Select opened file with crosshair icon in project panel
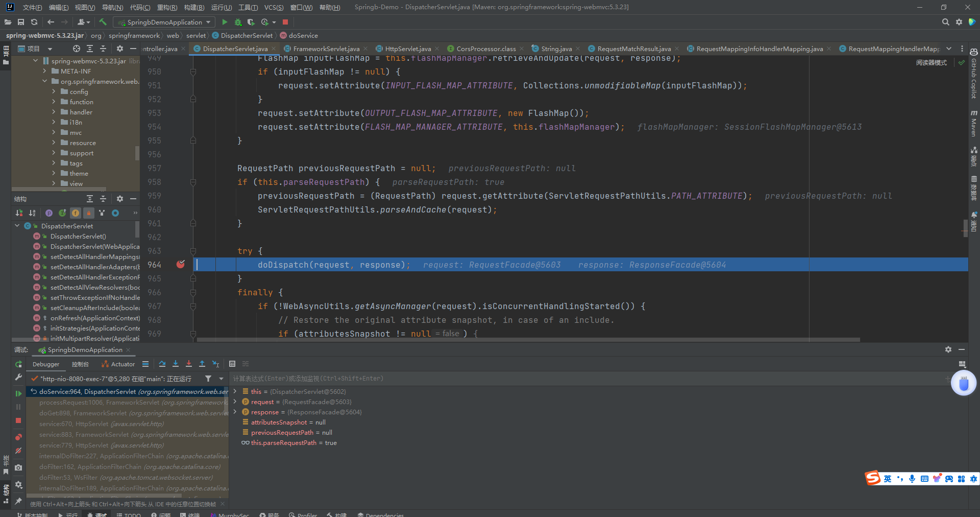Viewport: 980px width, 517px height. pos(77,49)
